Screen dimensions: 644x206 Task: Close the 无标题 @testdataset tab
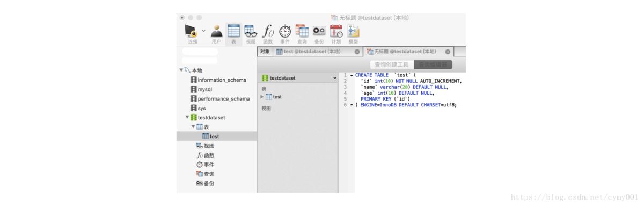point(448,52)
